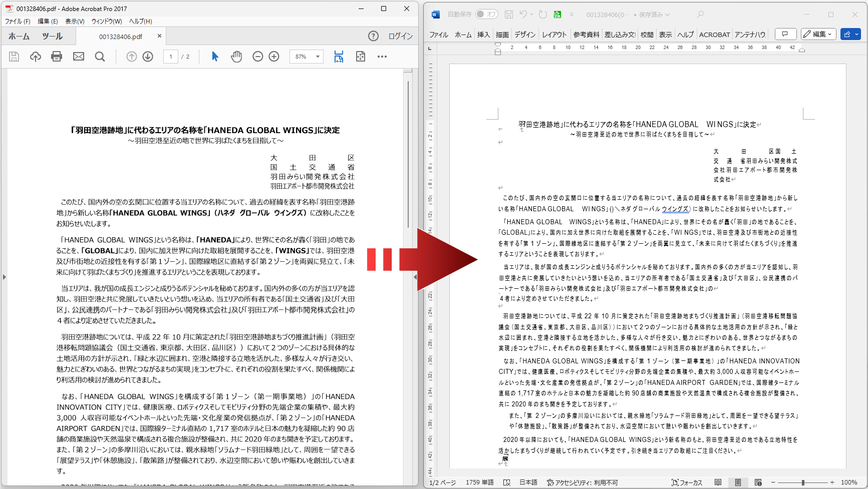Click the zoom in plus icon
The width and height of the screenshot is (868, 489).
[274, 57]
